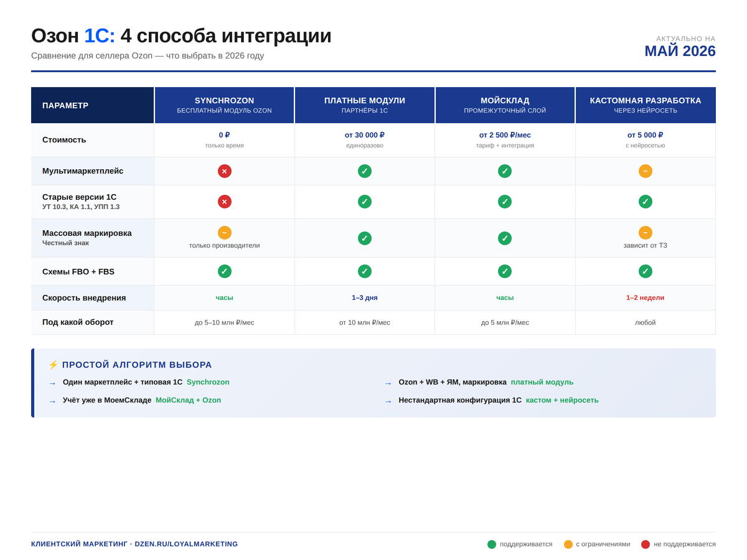Click the red cross for Synchrozon Старые версии 1С
The width and height of the screenshot is (747, 560).
(x=225, y=202)
